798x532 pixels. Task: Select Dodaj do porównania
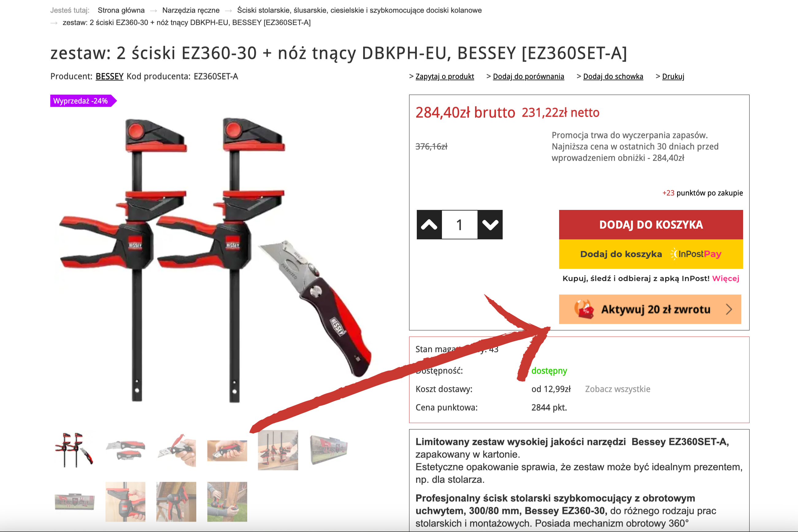528,76
